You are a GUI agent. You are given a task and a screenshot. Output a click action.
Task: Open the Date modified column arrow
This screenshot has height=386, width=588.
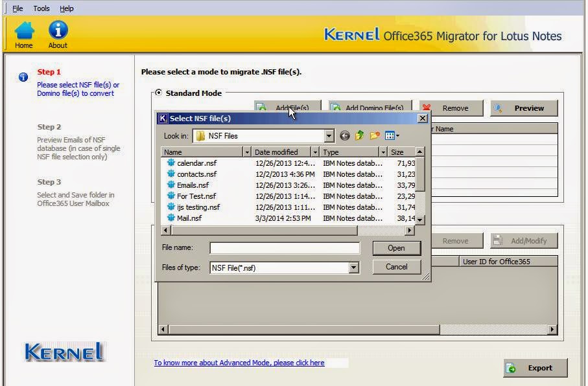coord(315,152)
